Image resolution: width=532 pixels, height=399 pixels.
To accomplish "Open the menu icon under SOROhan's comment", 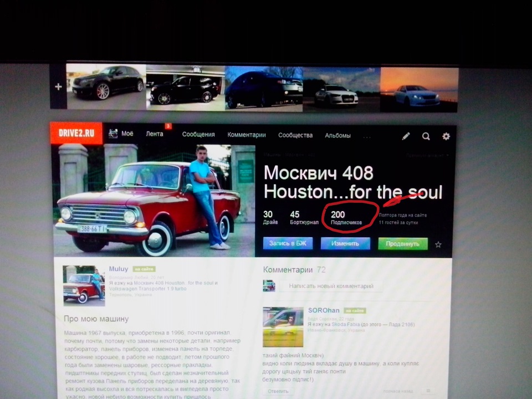I will (x=428, y=391).
